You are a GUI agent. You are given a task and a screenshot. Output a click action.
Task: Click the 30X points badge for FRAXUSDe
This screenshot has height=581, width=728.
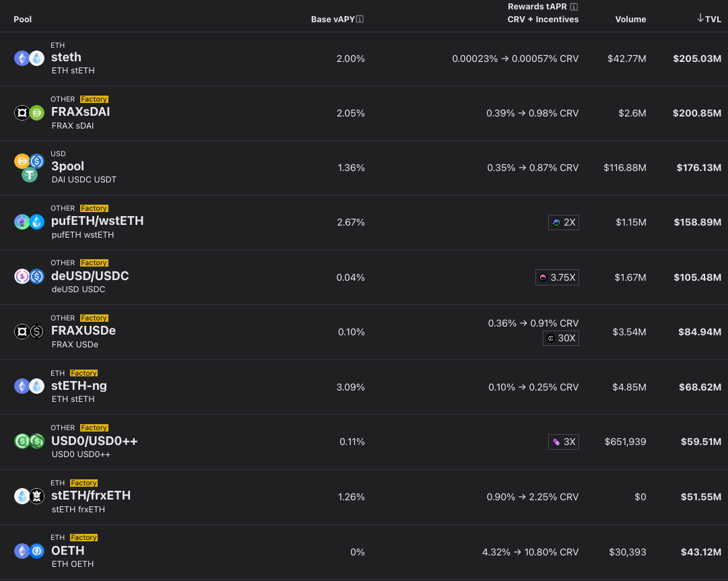561,338
